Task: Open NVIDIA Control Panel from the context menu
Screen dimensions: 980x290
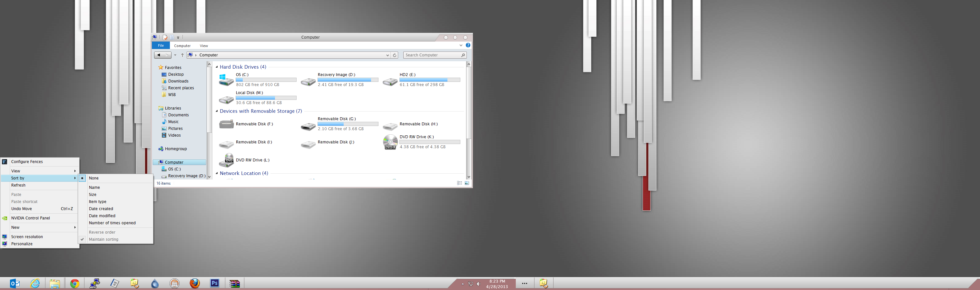Action: point(31,218)
